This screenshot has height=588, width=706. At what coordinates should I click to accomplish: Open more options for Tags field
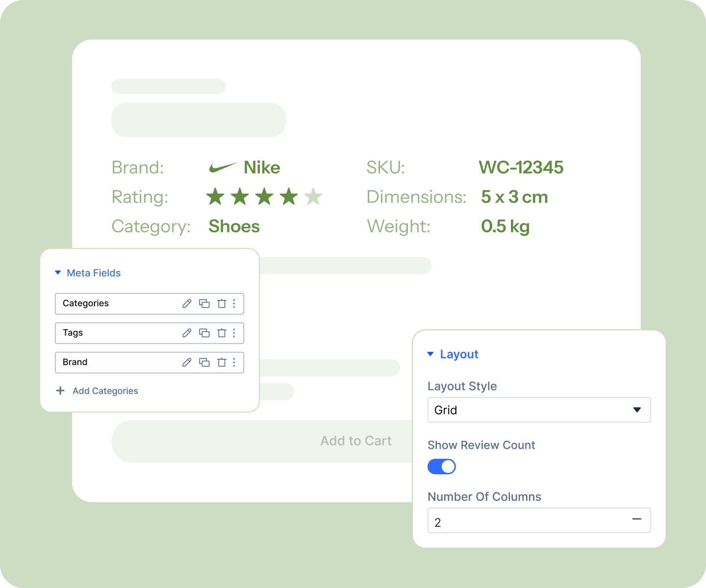click(x=234, y=333)
